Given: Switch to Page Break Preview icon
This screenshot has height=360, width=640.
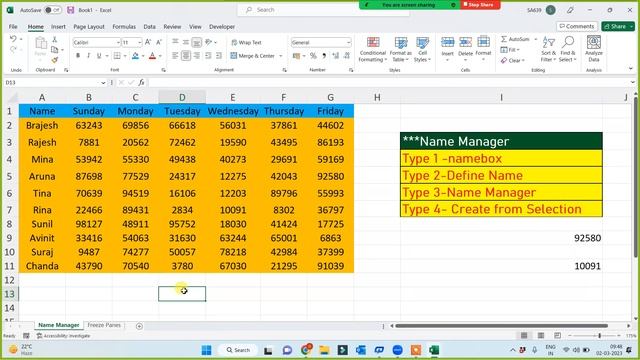Looking at the screenshot, I should pos(557,336).
